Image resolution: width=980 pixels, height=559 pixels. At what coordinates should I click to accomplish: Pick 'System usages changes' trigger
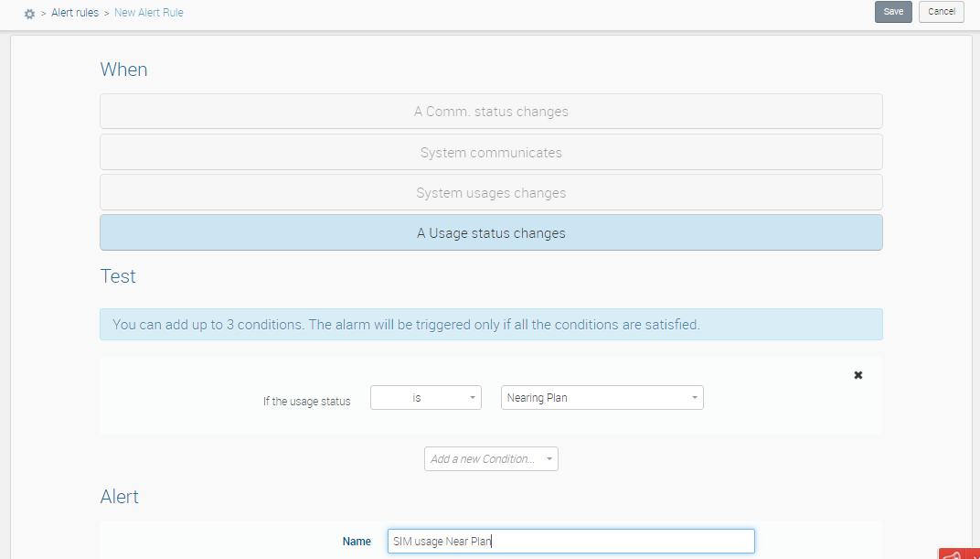point(491,193)
